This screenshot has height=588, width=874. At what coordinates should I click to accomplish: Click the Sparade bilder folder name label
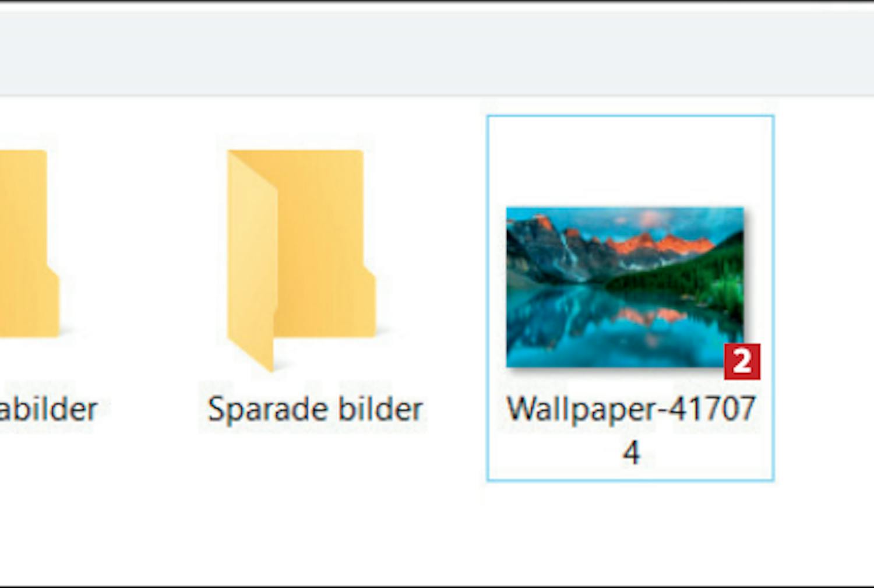click(x=315, y=409)
